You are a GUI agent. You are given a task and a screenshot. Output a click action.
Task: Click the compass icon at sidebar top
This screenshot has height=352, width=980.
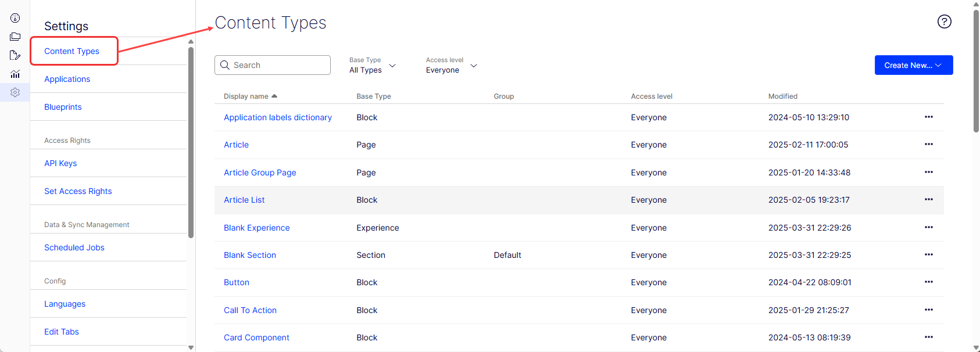click(15, 18)
